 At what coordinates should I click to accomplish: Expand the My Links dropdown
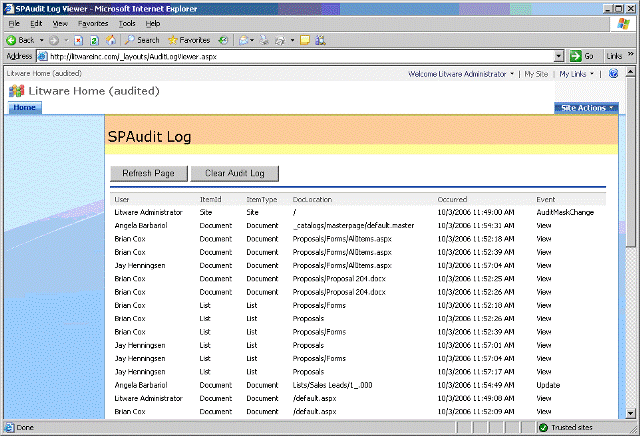576,74
